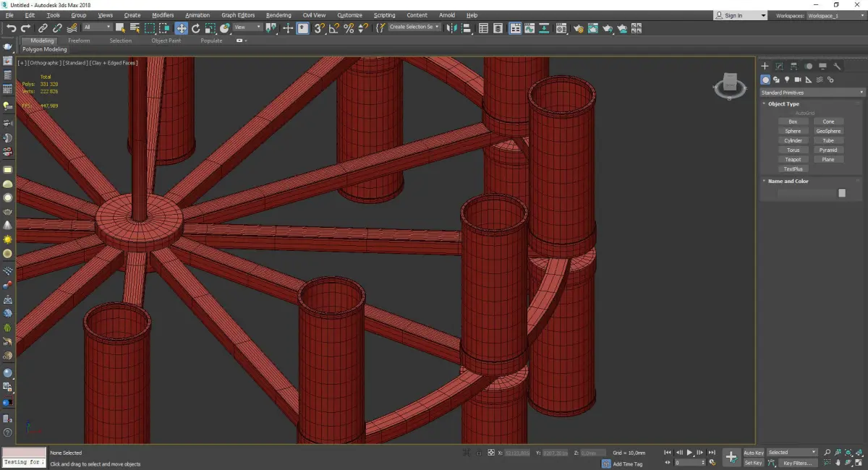The image size is (868, 470).
Task: Open the Material Editor icon
Action: [x=561, y=28]
